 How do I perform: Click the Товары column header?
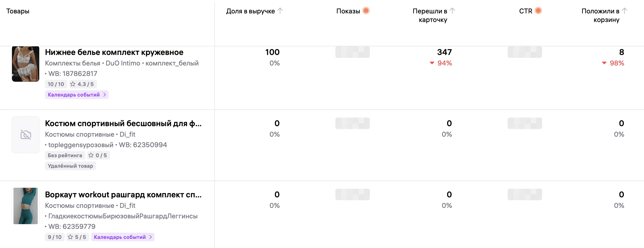tap(18, 11)
